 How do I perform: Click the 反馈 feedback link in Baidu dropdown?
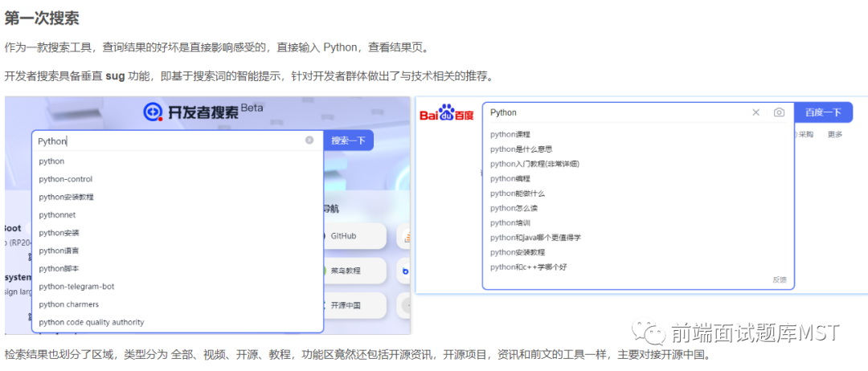pyautogui.click(x=779, y=279)
